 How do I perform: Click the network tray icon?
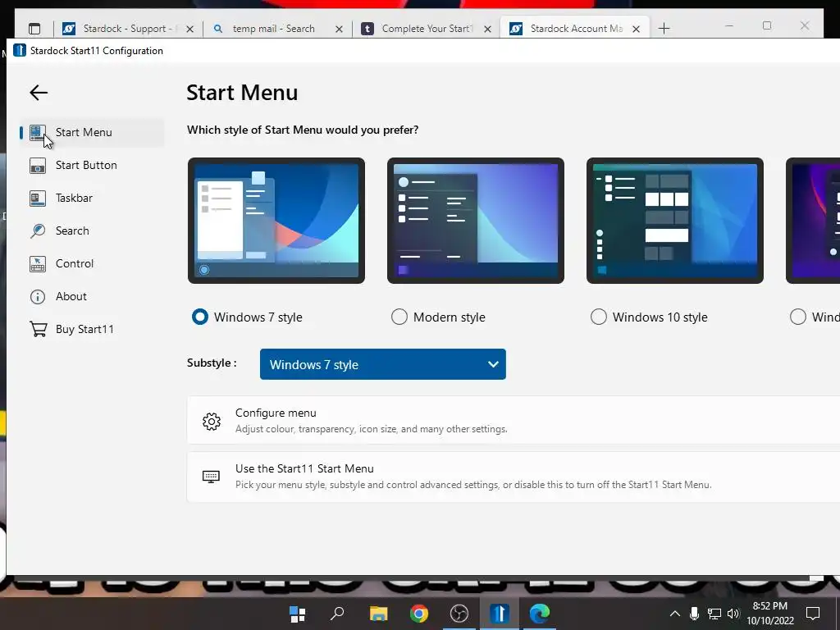pos(714,614)
